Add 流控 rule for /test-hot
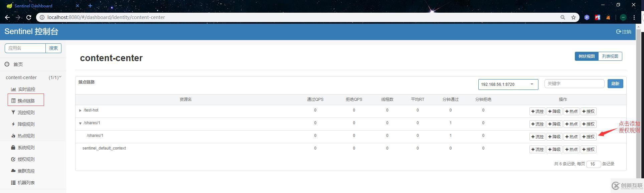The width and height of the screenshot is (644, 193). click(x=537, y=112)
